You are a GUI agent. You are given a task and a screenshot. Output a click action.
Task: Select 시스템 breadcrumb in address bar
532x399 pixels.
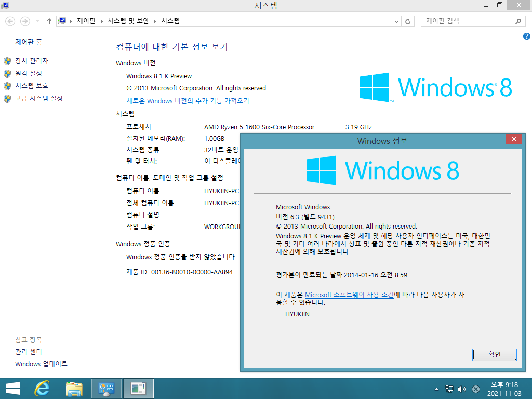[x=170, y=21]
